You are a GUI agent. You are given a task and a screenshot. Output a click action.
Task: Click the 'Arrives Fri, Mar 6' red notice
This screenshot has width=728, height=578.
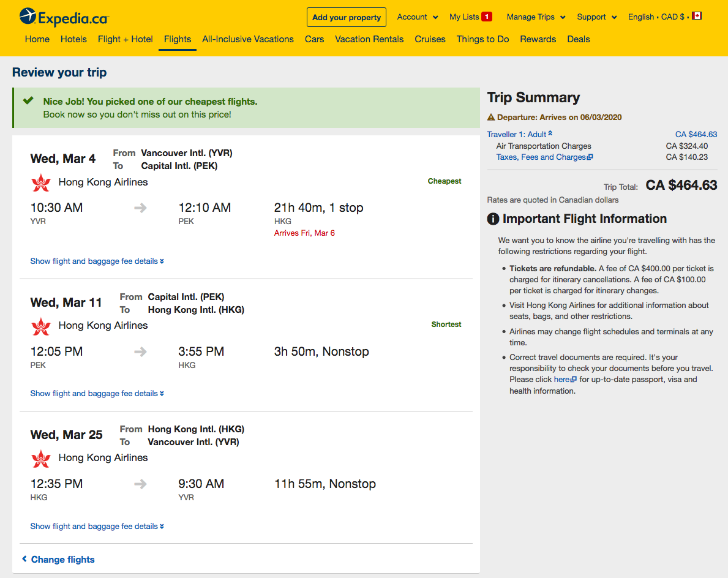click(x=304, y=233)
